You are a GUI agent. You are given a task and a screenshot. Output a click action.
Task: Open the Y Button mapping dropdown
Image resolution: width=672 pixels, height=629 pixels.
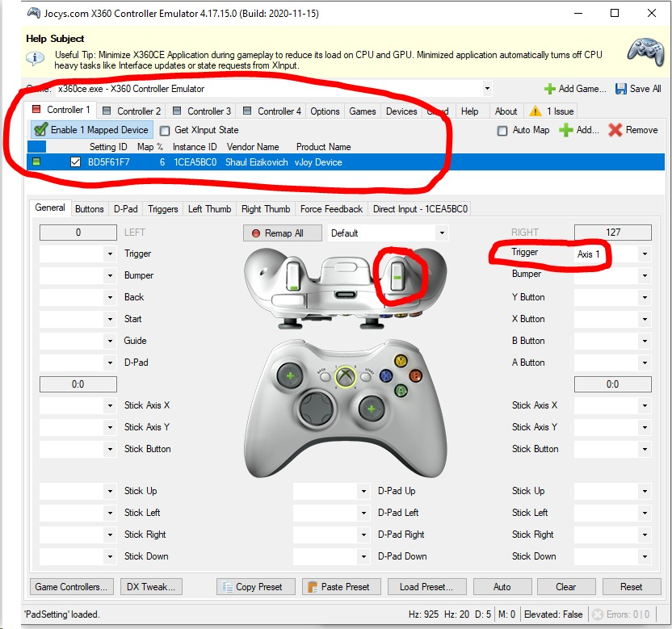click(x=645, y=297)
